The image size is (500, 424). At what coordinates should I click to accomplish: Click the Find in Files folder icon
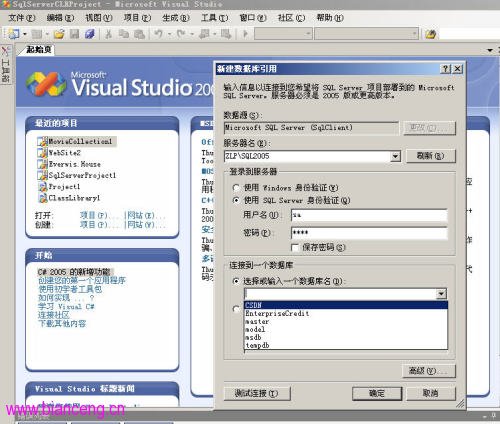pos(430,34)
